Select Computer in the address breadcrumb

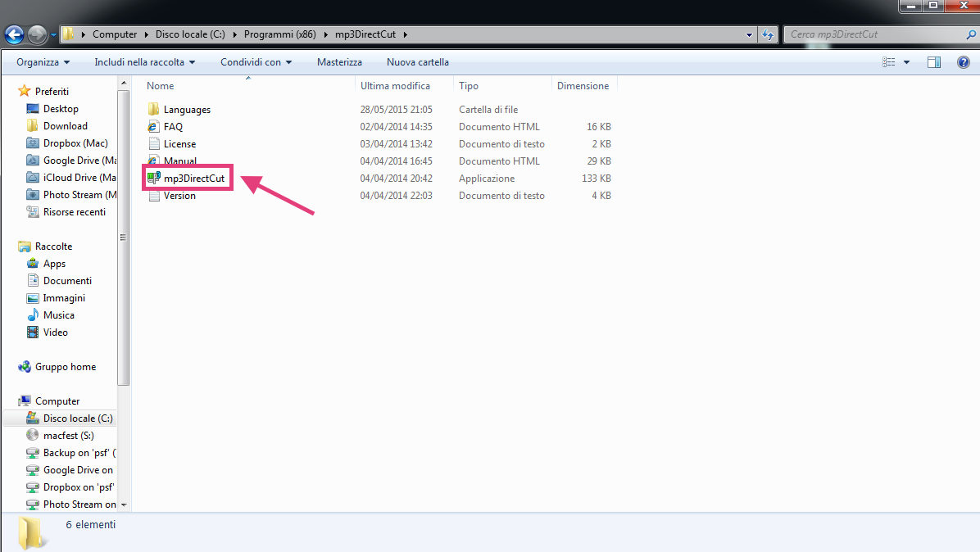(115, 34)
